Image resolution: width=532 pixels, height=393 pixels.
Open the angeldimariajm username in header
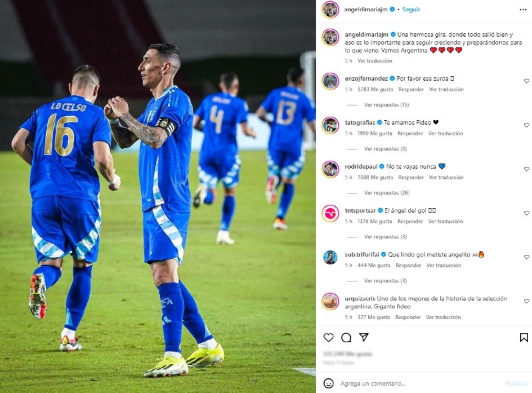pos(366,9)
